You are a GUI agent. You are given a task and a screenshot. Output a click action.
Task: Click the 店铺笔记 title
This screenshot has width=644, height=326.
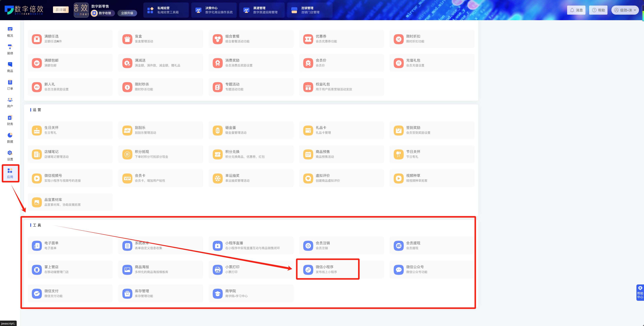[51, 152]
